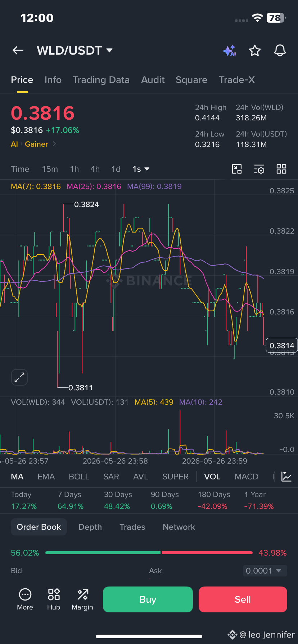Open the AI sparkle assistant icon
298x644 pixels.
tap(230, 51)
